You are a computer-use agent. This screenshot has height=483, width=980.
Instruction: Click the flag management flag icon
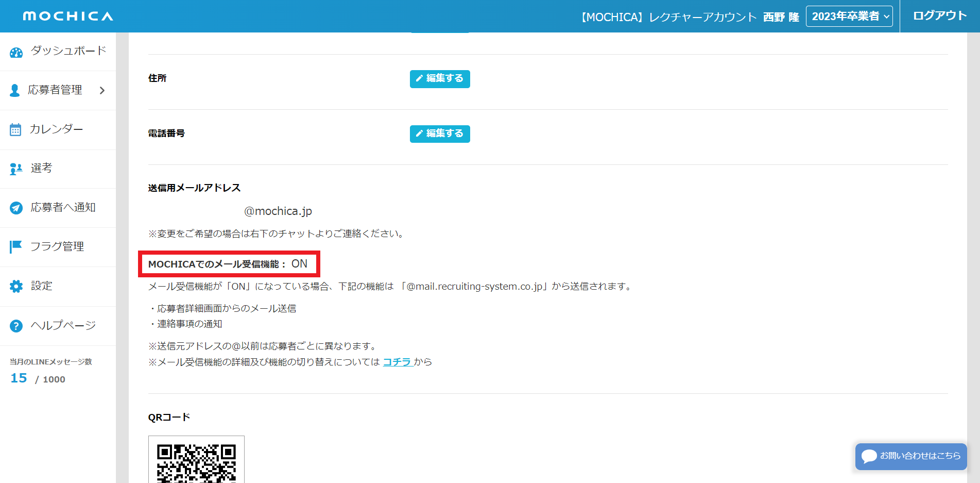click(x=16, y=247)
